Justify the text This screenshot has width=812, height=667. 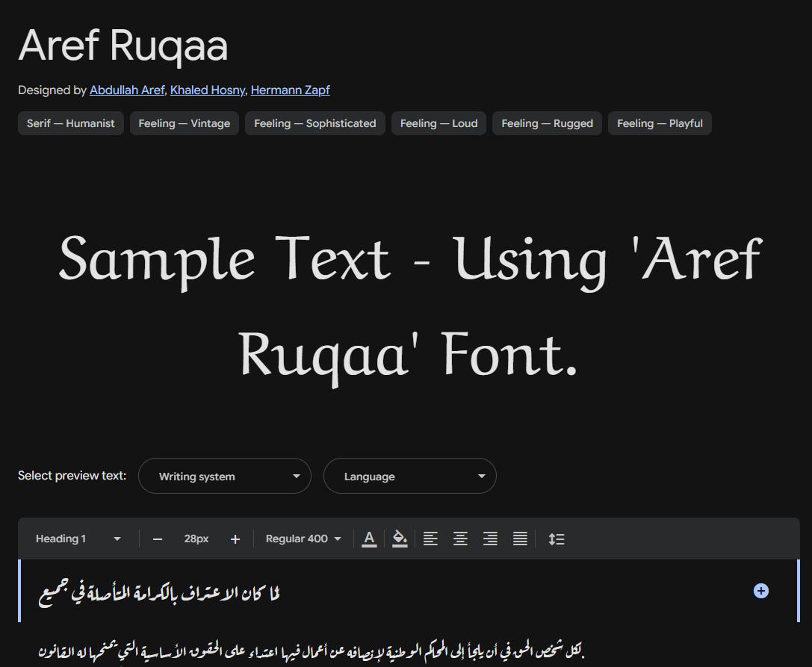(521, 539)
